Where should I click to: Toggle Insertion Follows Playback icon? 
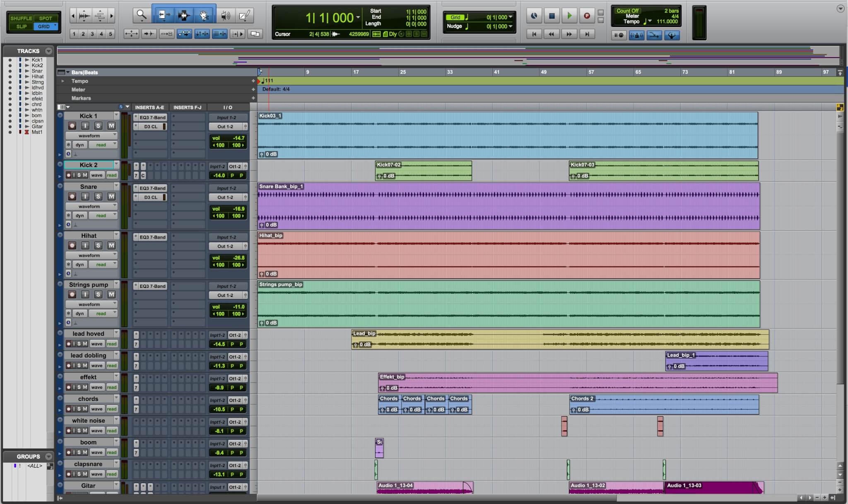click(238, 34)
